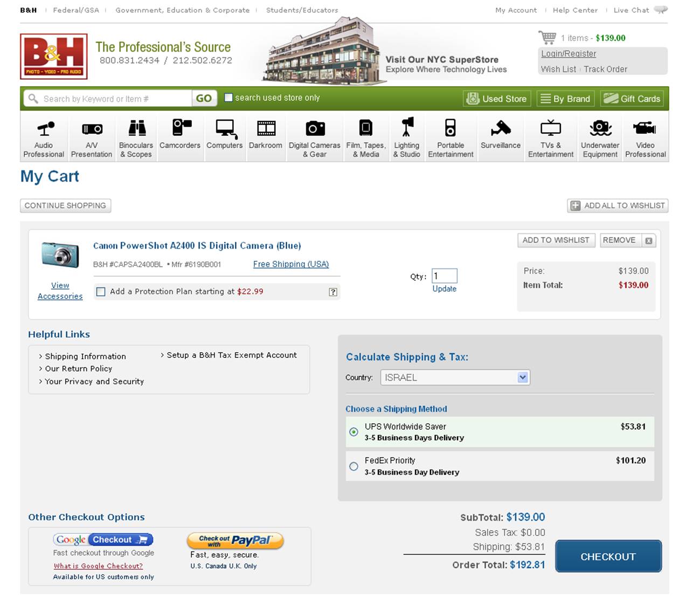Open Shipping Information helpful link
The width and height of the screenshot is (700, 599).
click(x=85, y=356)
